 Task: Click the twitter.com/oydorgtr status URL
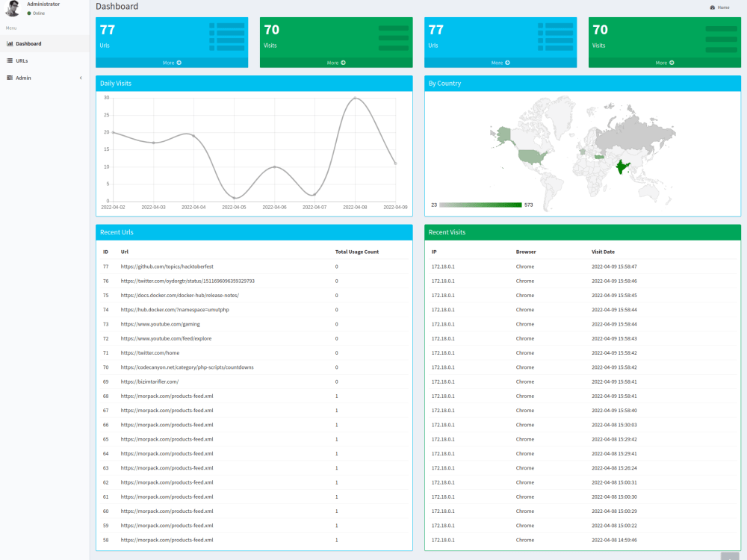(x=187, y=281)
